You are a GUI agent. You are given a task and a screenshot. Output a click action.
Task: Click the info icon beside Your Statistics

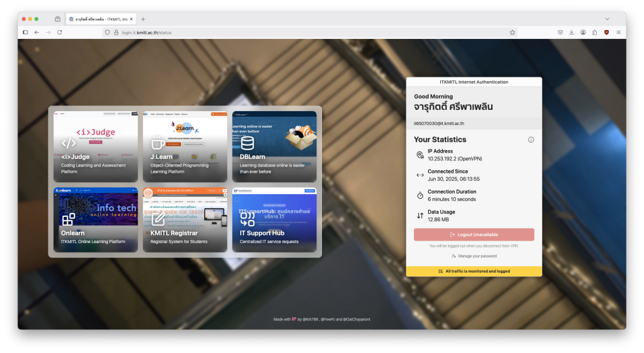click(531, 140)
